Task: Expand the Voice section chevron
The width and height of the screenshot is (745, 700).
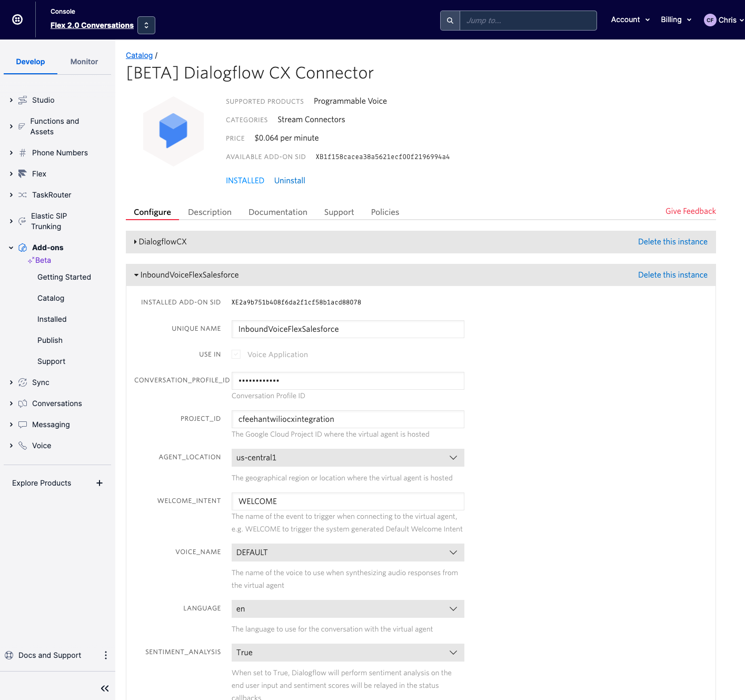Action: pyautogui.click(x=11, y=446)
